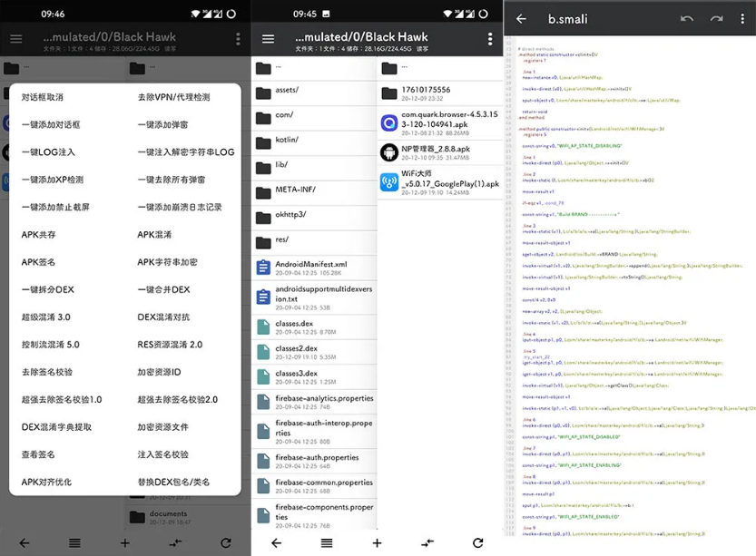Tap the WiFi大师 APK icon
756x556 pixels.
click(x=389, y=182)
